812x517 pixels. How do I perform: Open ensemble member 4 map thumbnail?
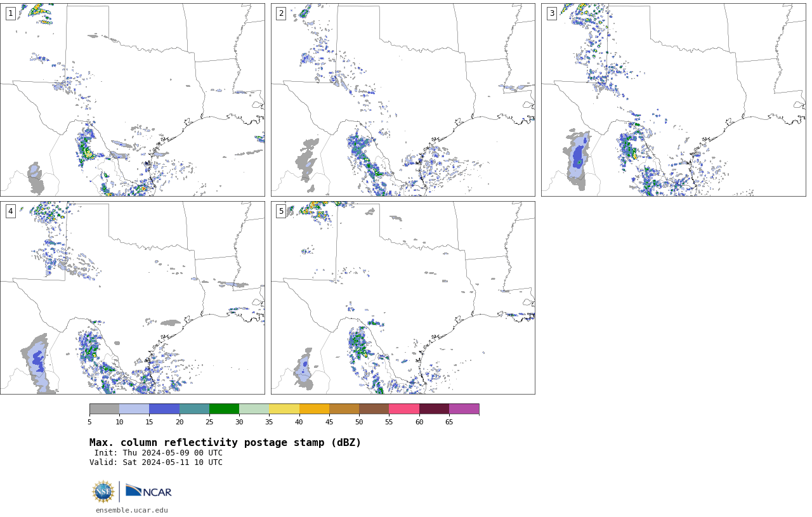133,298
